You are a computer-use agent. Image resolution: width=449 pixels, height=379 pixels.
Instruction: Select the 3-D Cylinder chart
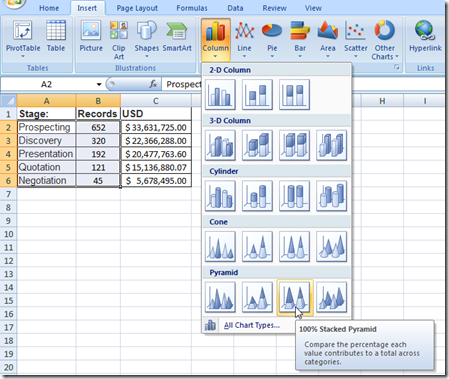click(331, 196)
